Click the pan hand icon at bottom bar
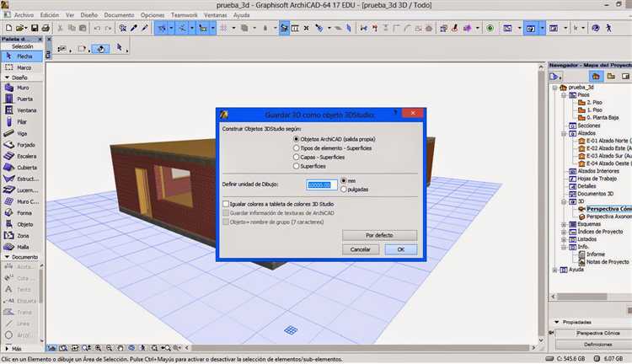The image size is (632, 364). tap(121, 347)
